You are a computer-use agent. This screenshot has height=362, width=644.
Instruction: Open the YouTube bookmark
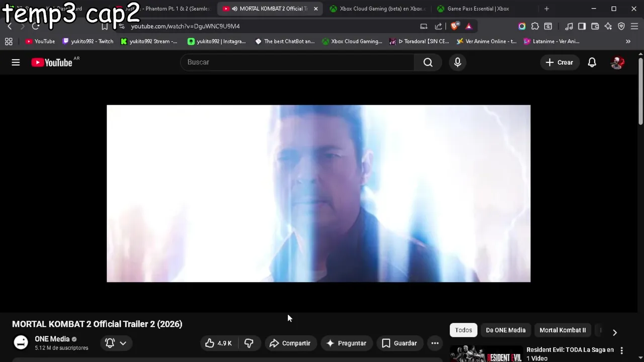(40, 41)
